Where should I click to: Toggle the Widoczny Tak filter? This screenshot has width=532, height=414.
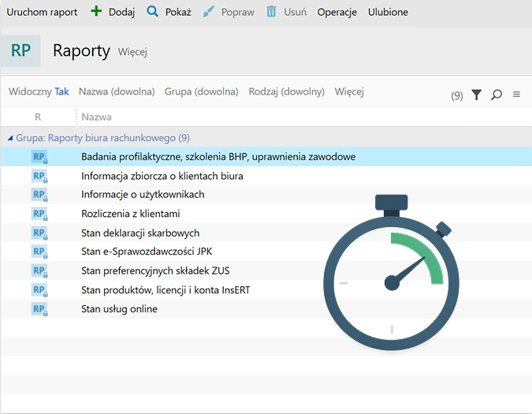[39, 91]
